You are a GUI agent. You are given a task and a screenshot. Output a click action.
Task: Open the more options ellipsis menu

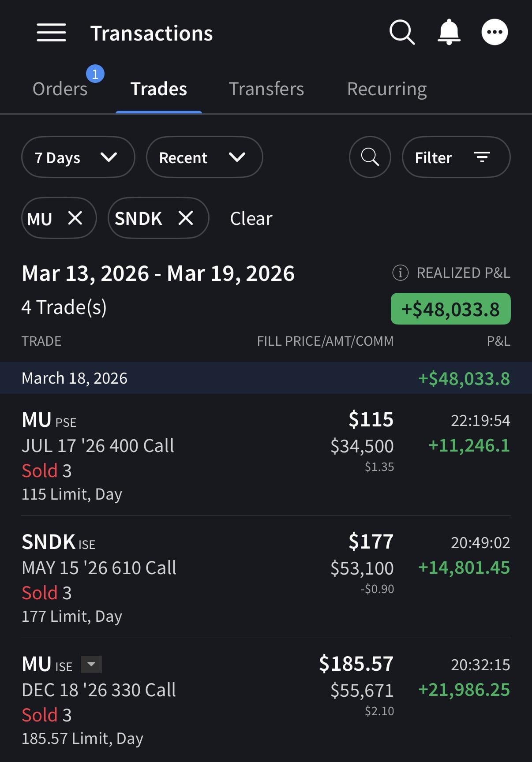click(x=495, y=32)
